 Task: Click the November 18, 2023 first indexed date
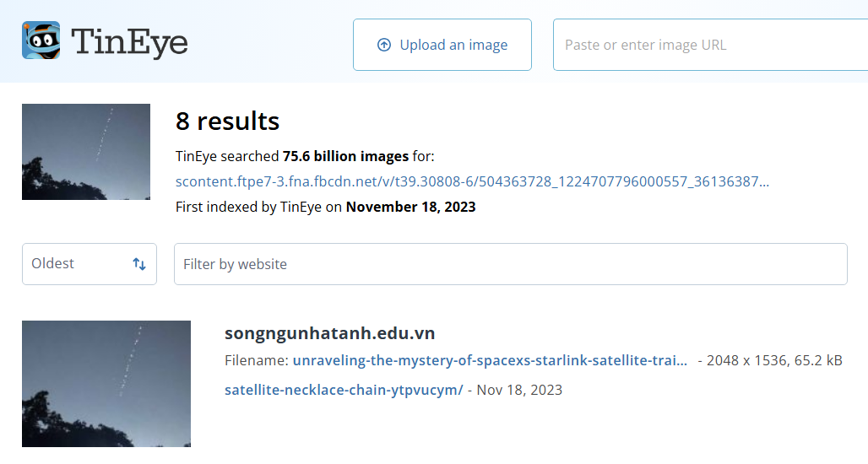[x=410, y=207]
